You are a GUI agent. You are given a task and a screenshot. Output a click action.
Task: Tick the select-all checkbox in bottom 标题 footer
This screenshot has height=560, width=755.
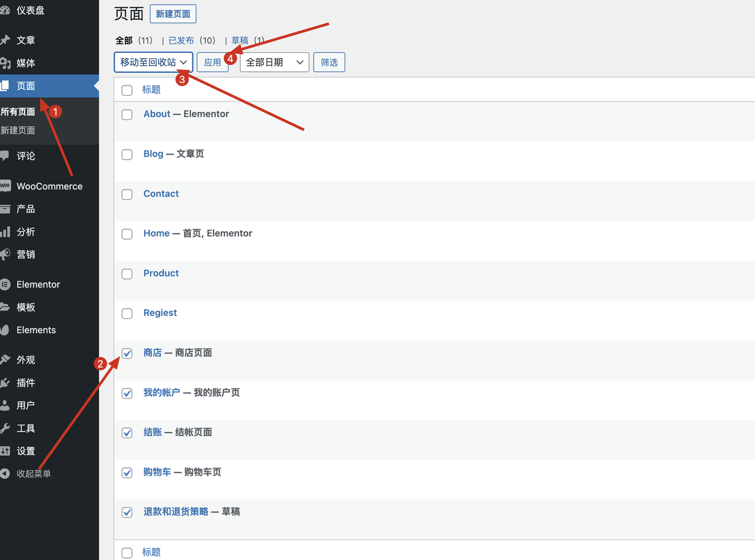coord(127,553)
